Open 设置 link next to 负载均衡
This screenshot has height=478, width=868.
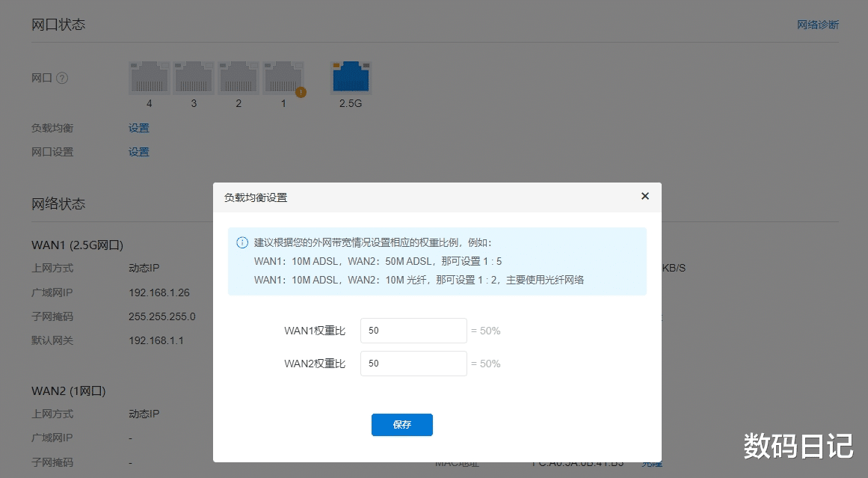[139, 128]
